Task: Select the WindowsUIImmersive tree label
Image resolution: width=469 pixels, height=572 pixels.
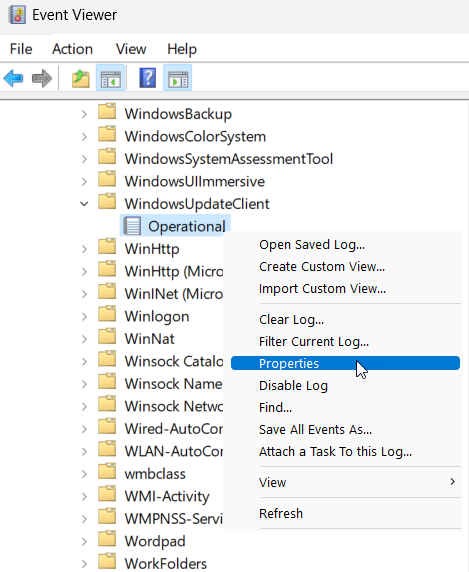Action: click(195, 182)
